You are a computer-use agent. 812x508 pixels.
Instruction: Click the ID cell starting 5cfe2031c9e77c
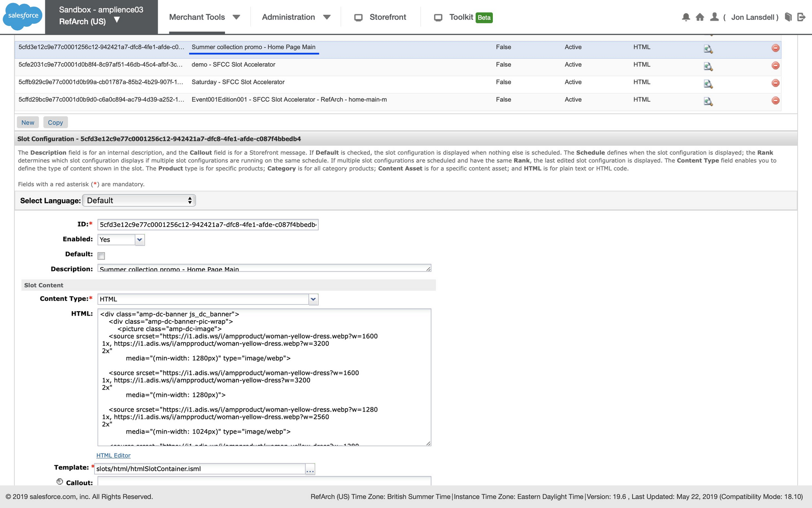click(101, 64)
